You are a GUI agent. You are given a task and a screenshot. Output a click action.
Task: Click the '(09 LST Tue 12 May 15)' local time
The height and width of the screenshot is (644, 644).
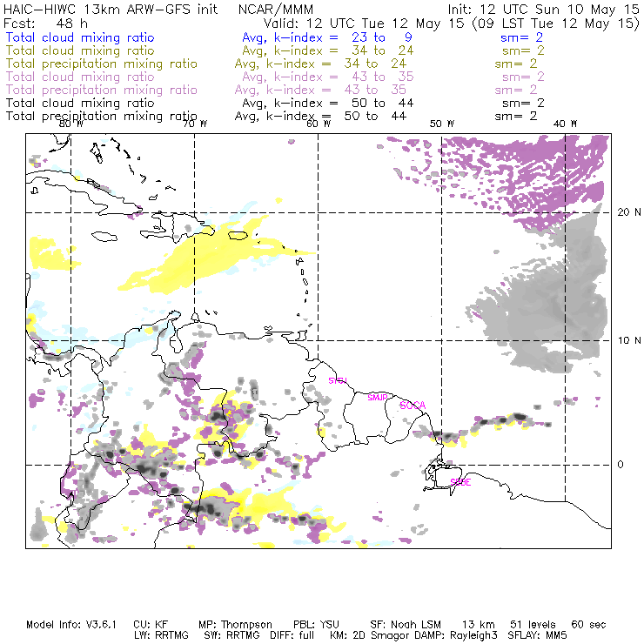(556, 23)
